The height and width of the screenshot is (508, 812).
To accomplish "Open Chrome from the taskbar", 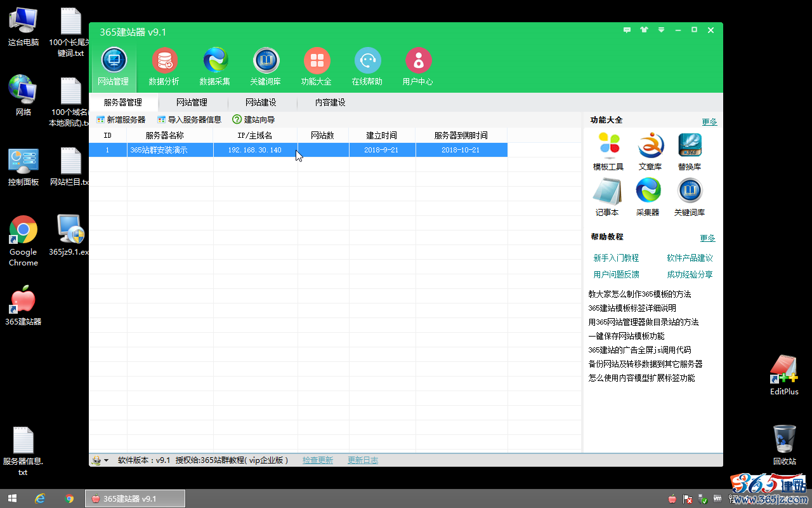I will [x=69, y=498].
